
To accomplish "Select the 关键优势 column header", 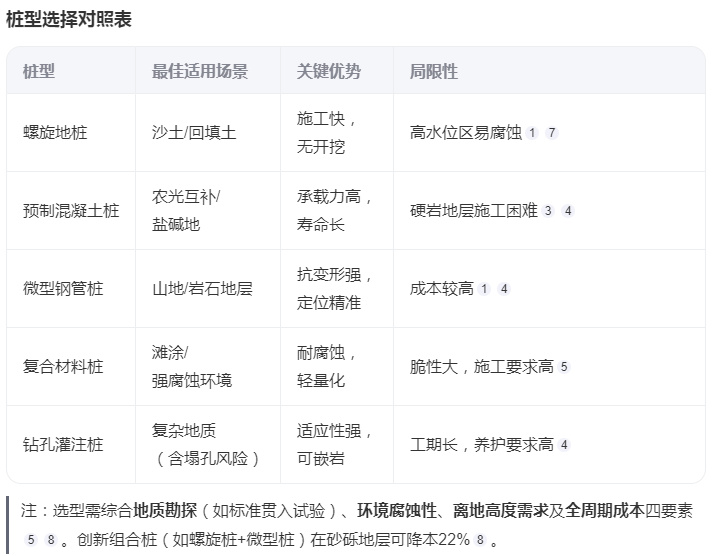I will [x=329, y=72].
